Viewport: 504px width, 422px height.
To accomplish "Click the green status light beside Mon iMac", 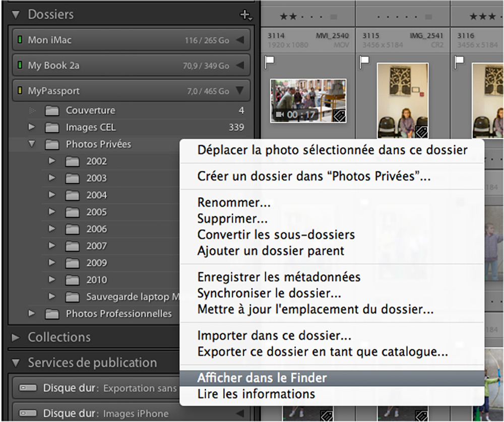I will tap(20, 39).
